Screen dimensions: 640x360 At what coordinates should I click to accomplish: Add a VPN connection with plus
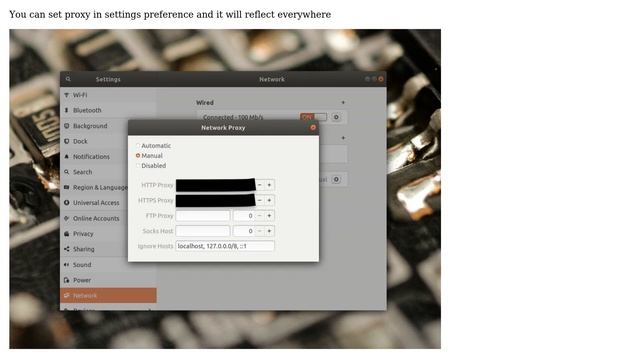pyautogui.click(x=343, y=138)
